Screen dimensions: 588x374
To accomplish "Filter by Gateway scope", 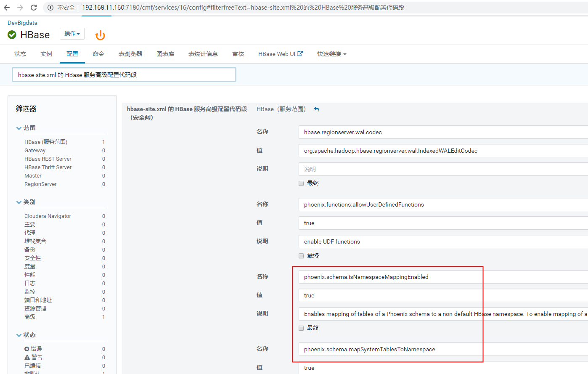I will 35,150.
